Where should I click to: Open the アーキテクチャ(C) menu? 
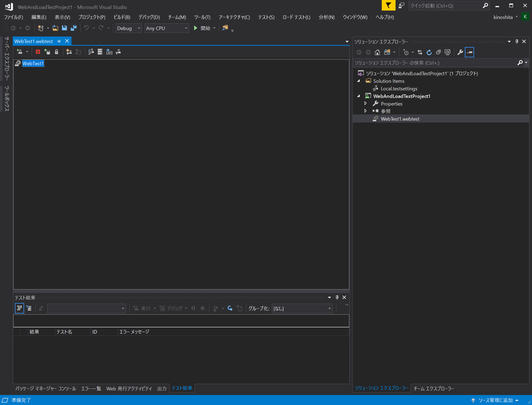tap(234, 17)
